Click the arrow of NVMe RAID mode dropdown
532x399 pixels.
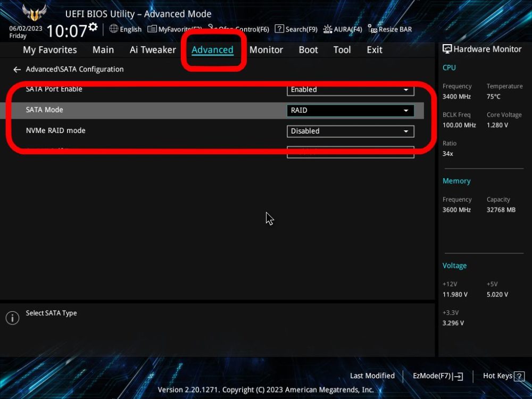click(x=406, y=131)
